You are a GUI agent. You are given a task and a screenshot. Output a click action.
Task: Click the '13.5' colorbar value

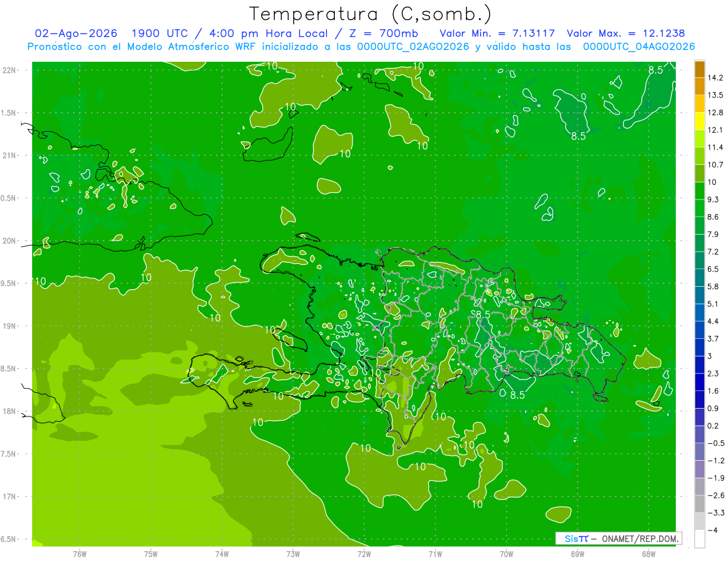715,95
